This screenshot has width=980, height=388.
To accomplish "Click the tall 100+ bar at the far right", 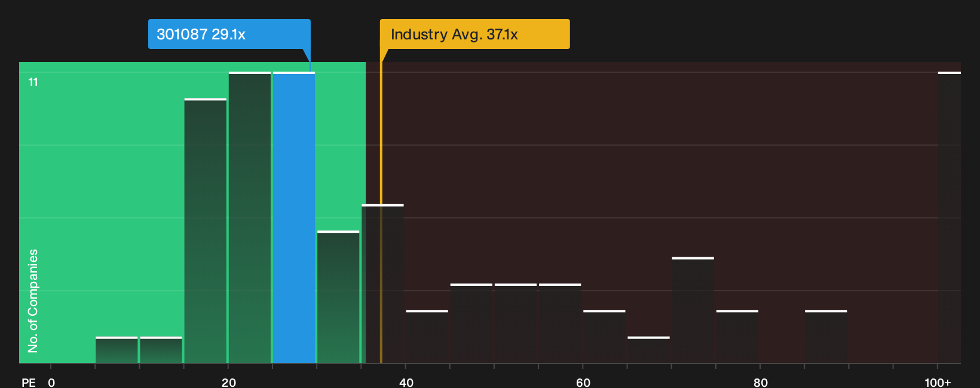I will click(x=950, y=217).
